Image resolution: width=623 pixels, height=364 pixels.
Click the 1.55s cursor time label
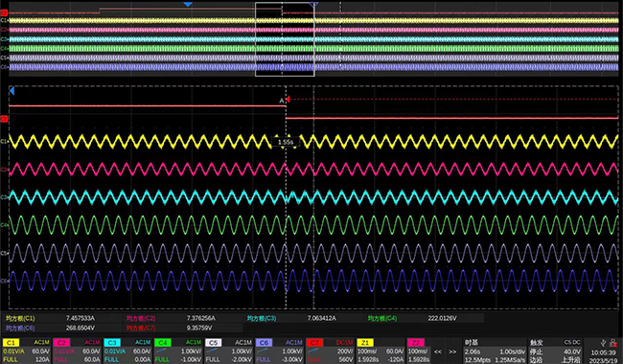286,142
